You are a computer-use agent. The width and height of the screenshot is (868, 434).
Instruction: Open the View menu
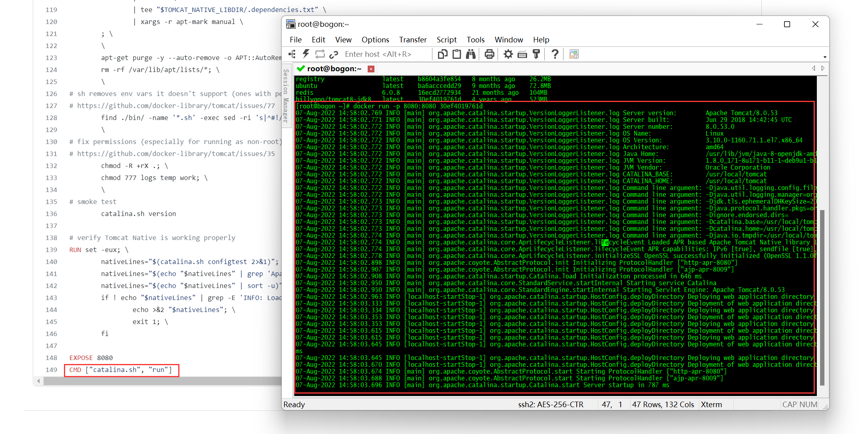343,40
